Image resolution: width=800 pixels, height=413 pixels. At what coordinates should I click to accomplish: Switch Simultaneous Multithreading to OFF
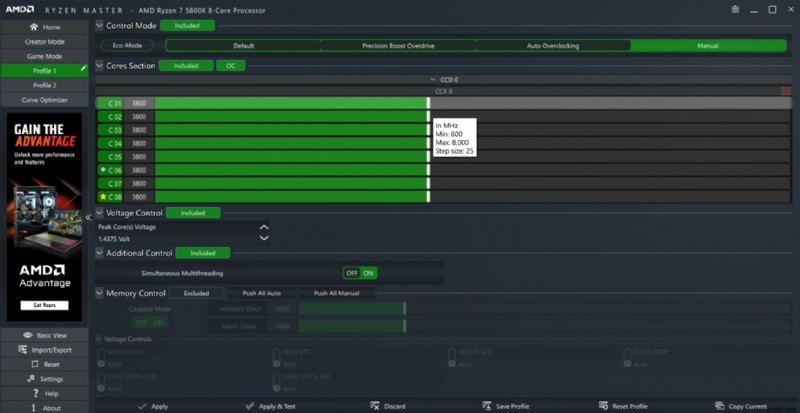(352, 273)
